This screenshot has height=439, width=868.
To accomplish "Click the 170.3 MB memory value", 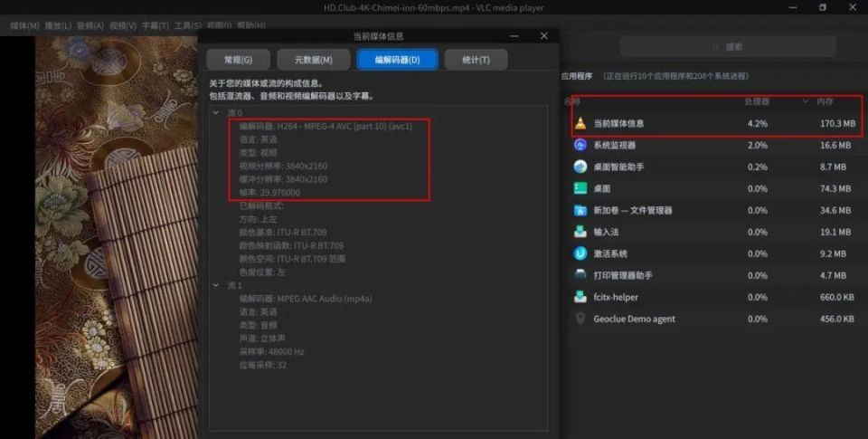I will tap(837, 123).
